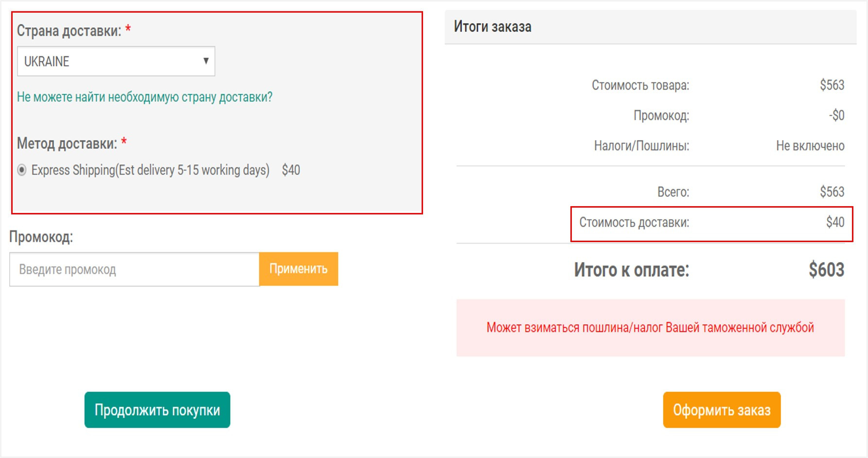The height and width of the screenshot is (458, 868).
Task: Click the promo code input field
Action: (x=134, y=269)
